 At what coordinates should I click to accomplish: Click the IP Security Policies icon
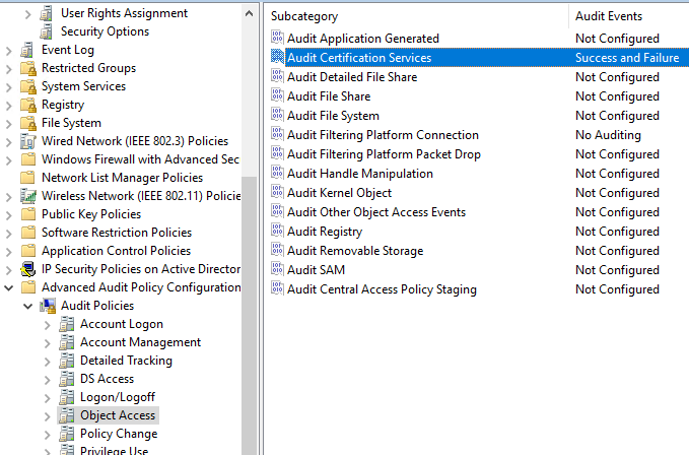pos(29,269)
